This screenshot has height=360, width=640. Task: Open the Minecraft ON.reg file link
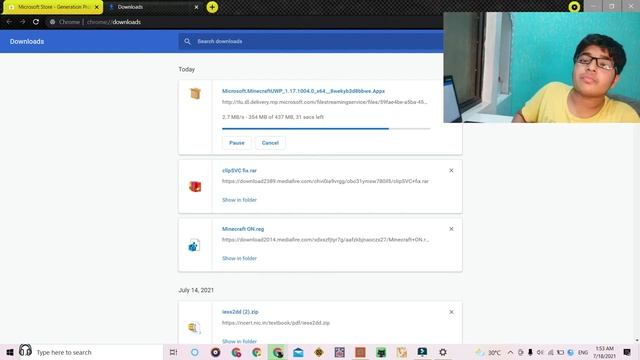point(243,229)
